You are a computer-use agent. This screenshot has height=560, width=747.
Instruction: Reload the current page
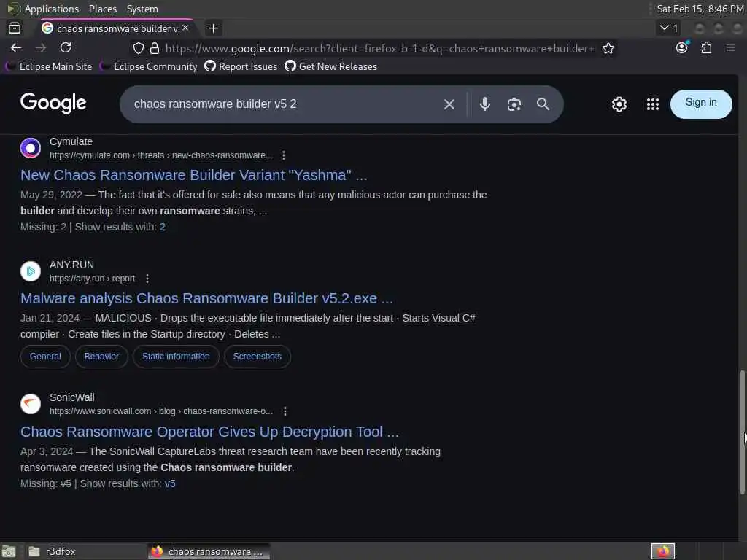[66, 47]
